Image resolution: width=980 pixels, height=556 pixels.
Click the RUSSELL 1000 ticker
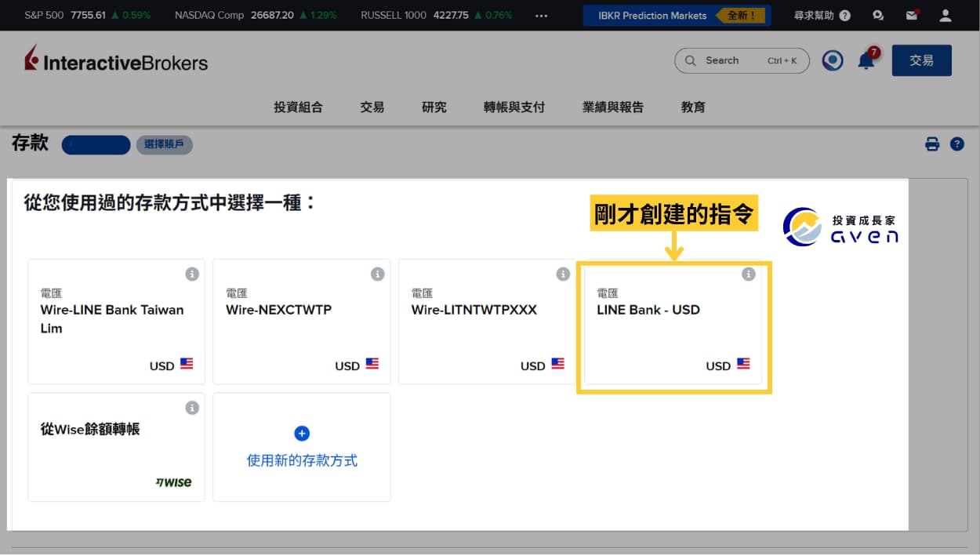tap(437, 15)
